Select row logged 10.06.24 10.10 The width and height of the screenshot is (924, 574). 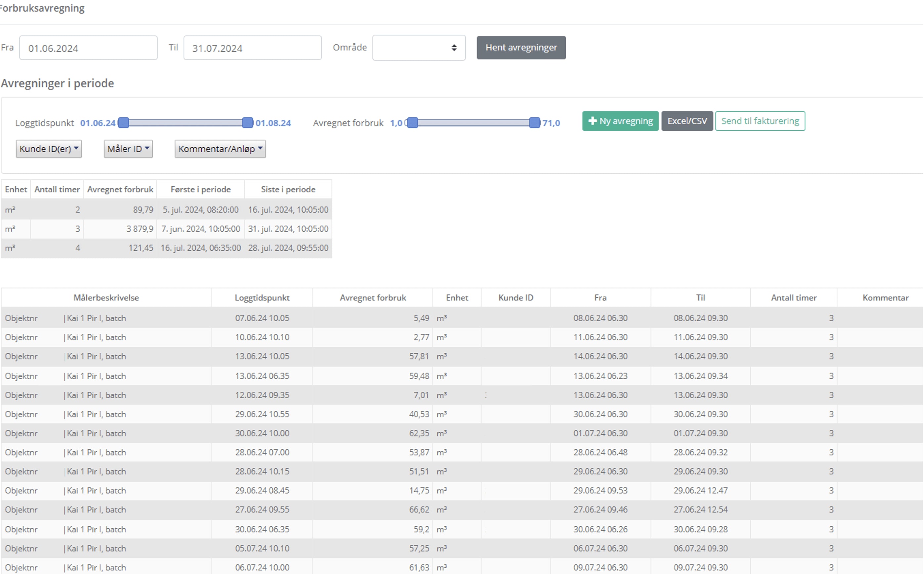[462, 337]
